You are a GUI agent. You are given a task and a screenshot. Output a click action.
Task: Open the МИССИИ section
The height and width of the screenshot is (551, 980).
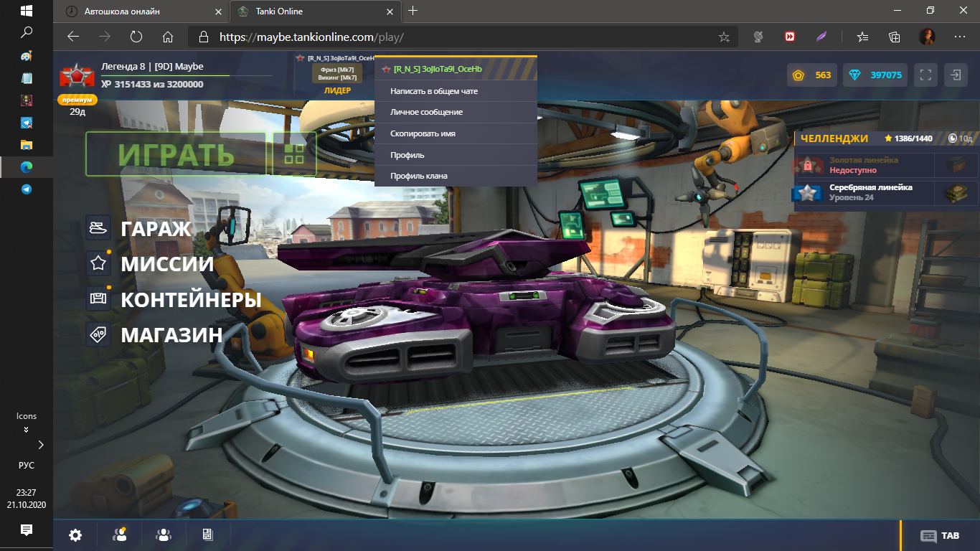(167, 264)
